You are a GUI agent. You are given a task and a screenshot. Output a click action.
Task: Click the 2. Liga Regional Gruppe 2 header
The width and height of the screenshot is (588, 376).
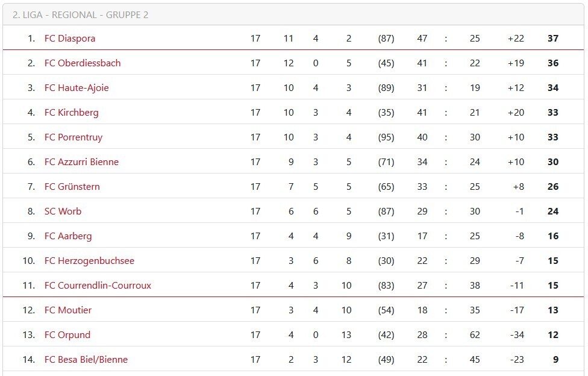coord(81,15)
